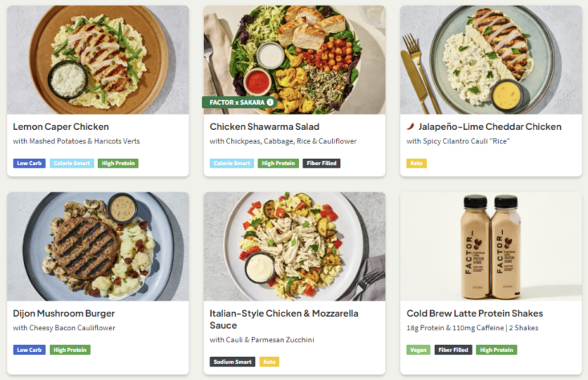Open the Lemon Caper Chicken photo

98,60
